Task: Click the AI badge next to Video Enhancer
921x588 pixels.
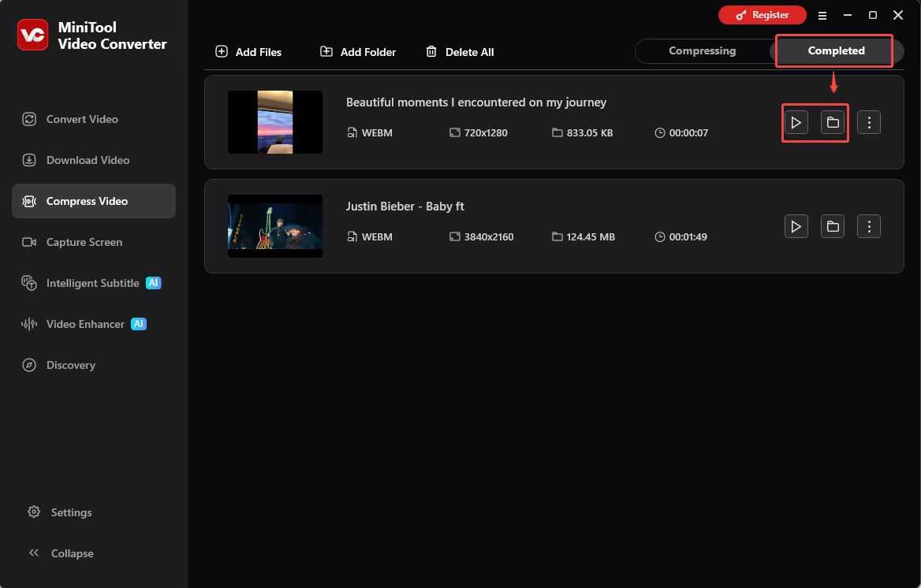Action: tap(139, 324)
